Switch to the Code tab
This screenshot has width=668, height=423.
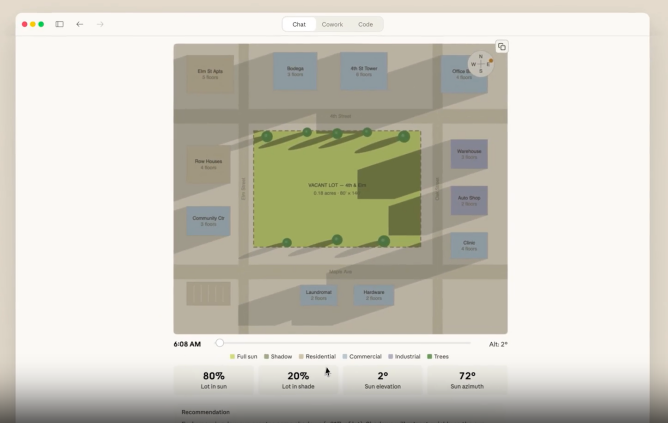[x=365, y=24]
